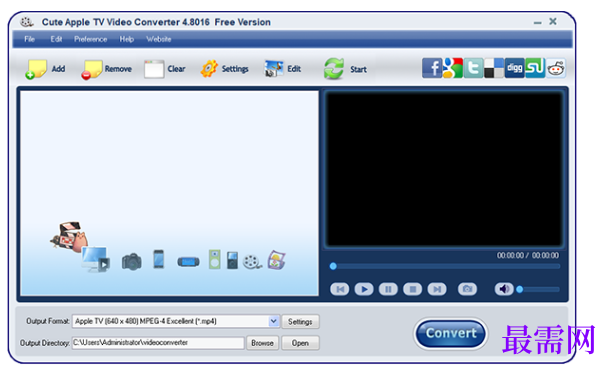The height and width of the screenshot is (371, 614).
Task: Click the computer monitor video icon
Action: click(x=95, y=259)
